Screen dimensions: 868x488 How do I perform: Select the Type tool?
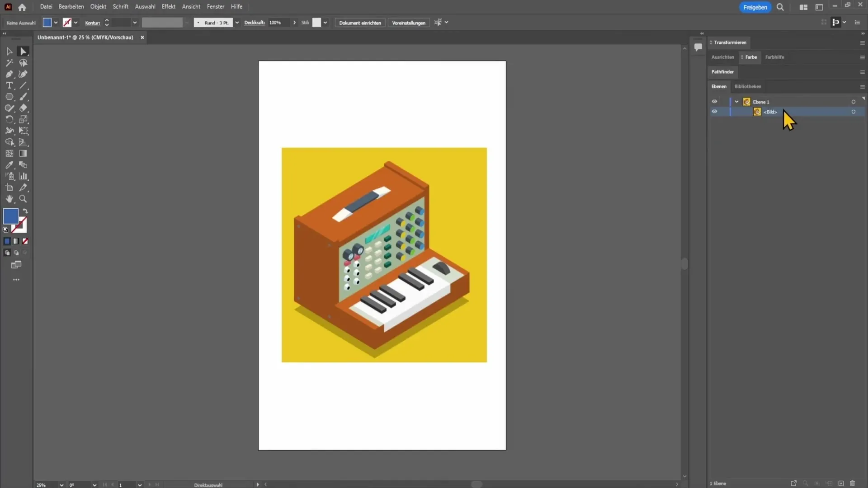click(x=9, y=85)
